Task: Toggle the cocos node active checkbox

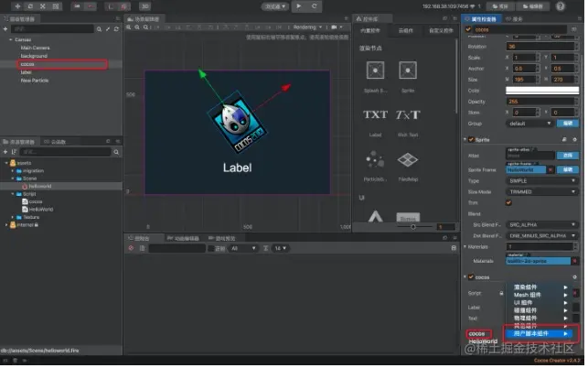Action: coord(468,29)
